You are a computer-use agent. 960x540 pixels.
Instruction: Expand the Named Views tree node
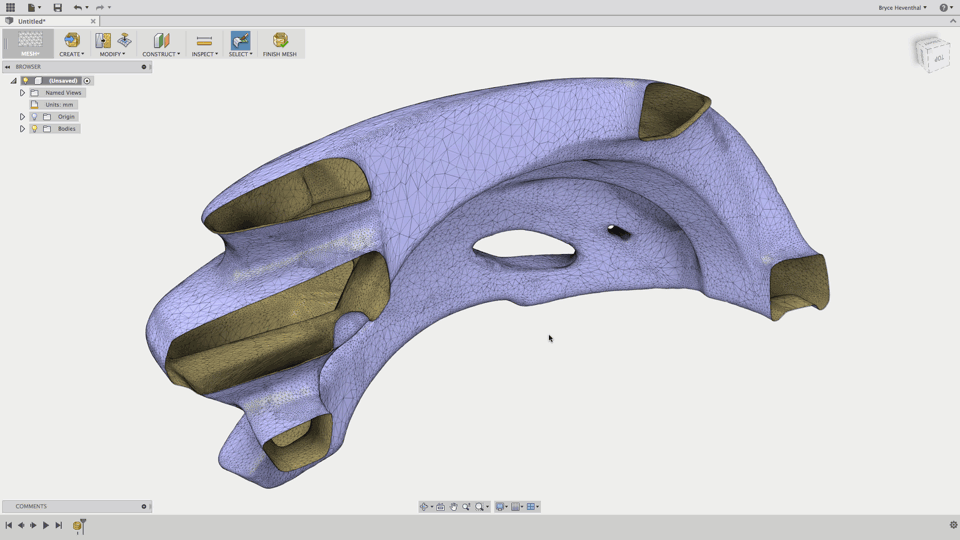pyautogui.click(x=22, y=93)
